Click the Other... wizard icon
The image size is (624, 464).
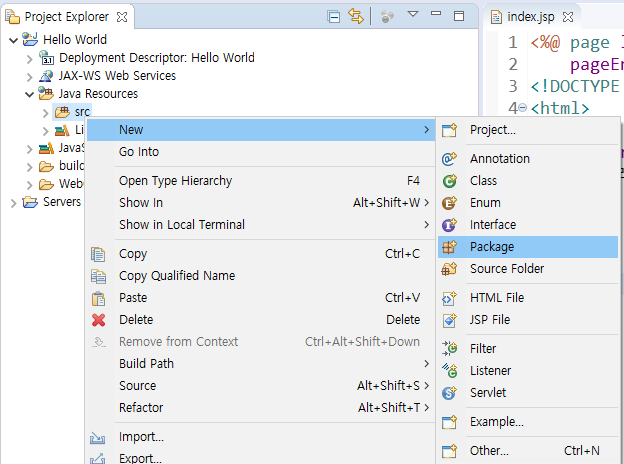point(449,451)
